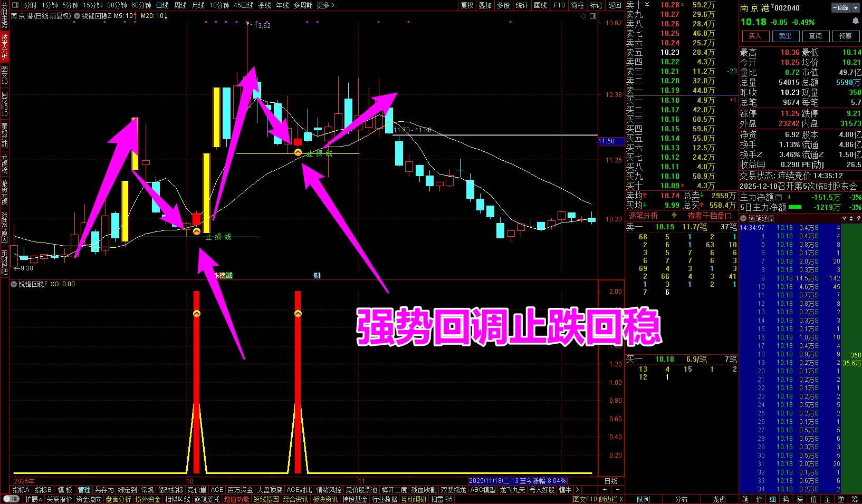Screen dimensions: 862x504
Task: Click the filter funnel icon in 逐笔还原
Action: point(844,218)
